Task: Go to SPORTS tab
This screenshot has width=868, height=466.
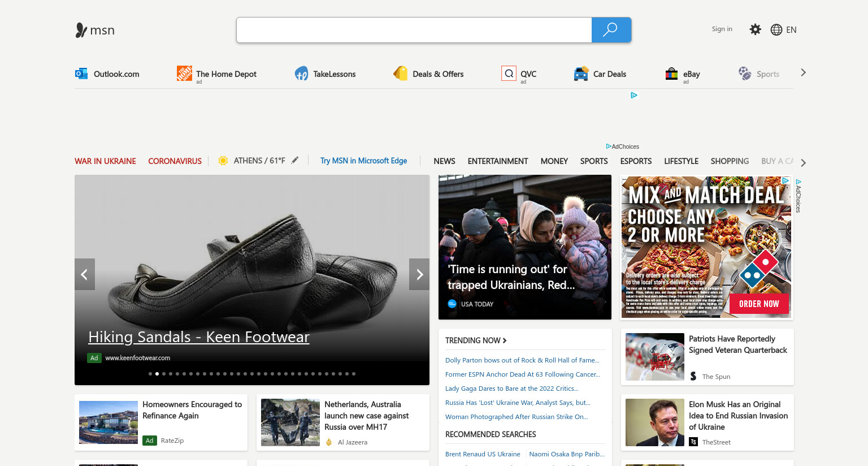Action: pyautogui.click(x=594, y=161)
